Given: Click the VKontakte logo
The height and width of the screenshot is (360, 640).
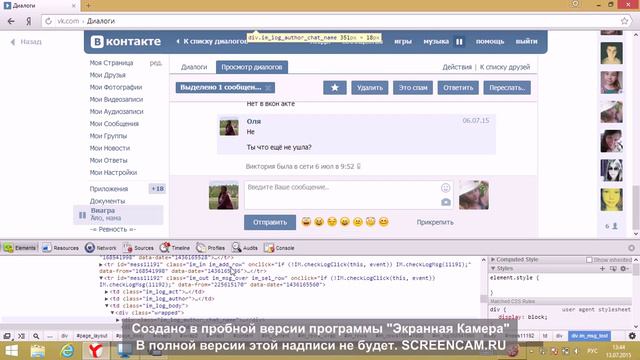Looking at the screenshot, I should click(x=126, y=41).
